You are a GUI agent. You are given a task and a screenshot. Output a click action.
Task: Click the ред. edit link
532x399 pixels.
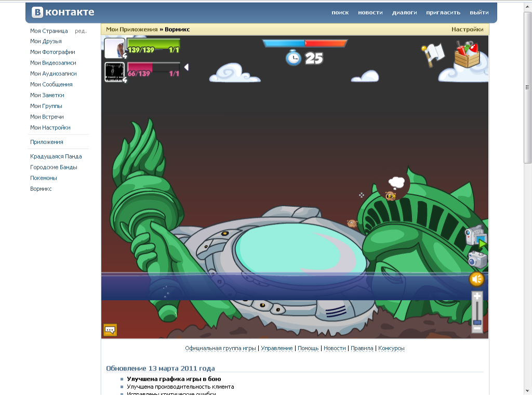point(81,31)
